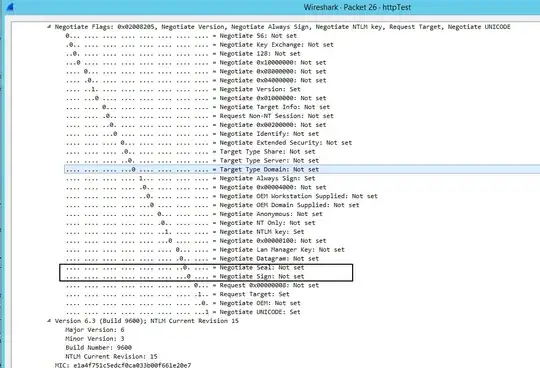Select the Negotiate Always Sign: Set row
The height and width of the screenshot is (368, 540).
click(190, 178)
